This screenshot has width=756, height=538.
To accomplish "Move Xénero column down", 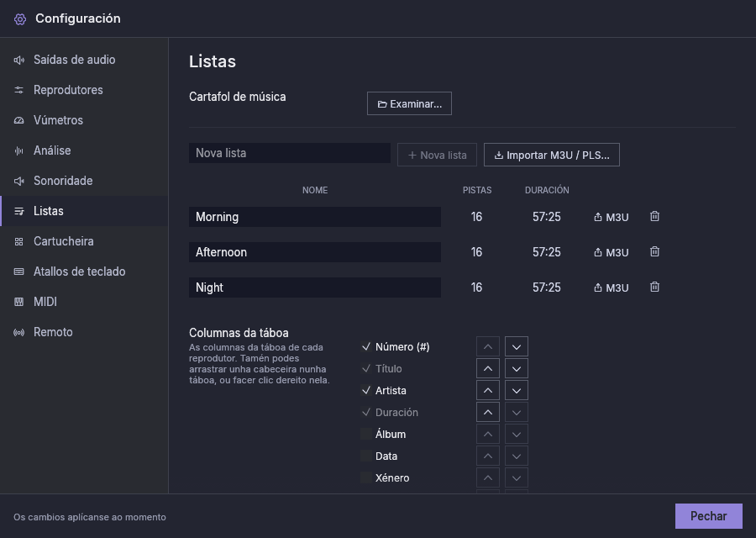I will 517,477.
